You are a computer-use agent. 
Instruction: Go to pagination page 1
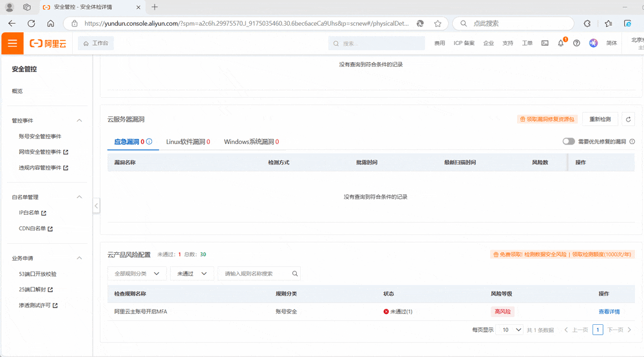(598, 330)
